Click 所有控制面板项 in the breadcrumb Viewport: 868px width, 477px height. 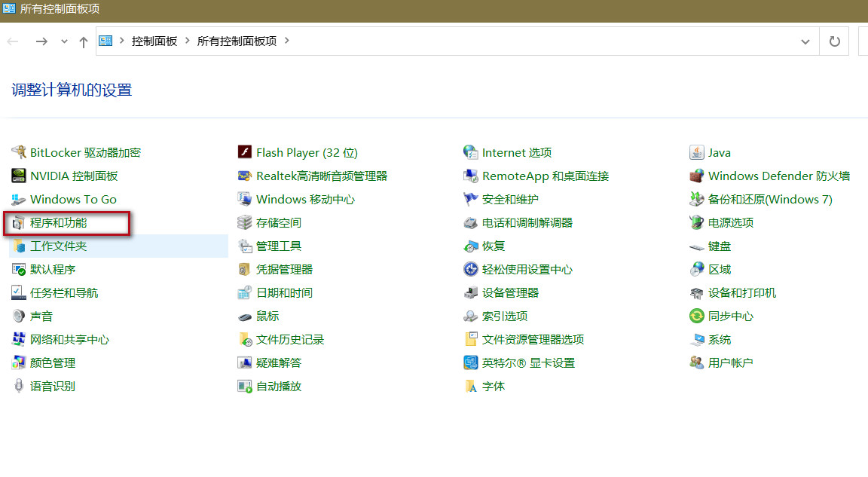pyautogui.click(x=237, y=41)
